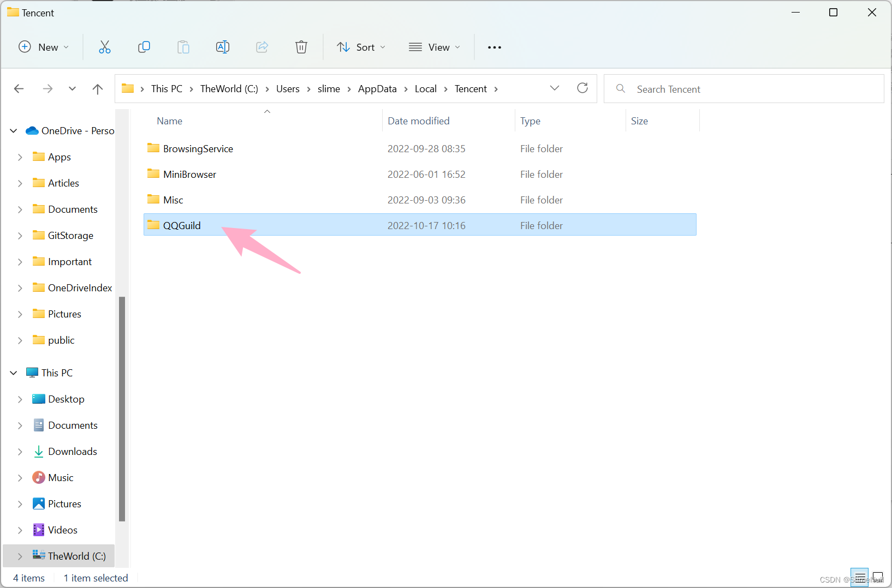Collapse the OneDrive - Personal tree node
Viewport: 892px width, 588px height.
pos(14,131)
